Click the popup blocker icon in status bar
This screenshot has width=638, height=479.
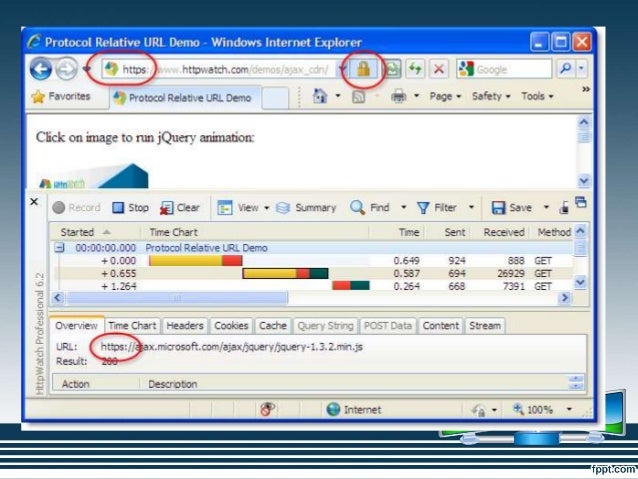click(x=267, y=409)
